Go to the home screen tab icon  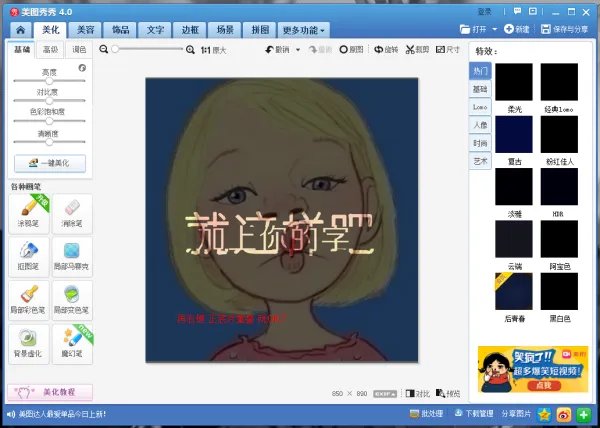(x=21, y=30)
